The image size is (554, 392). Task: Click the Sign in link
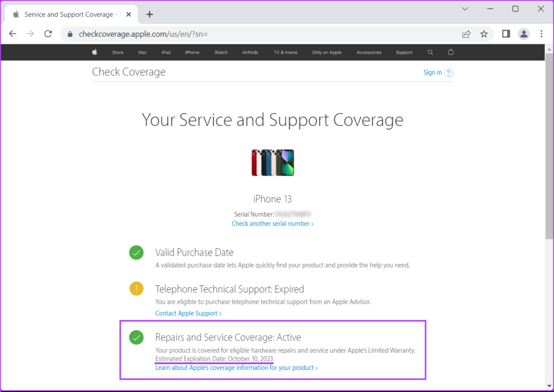[432, 72]
